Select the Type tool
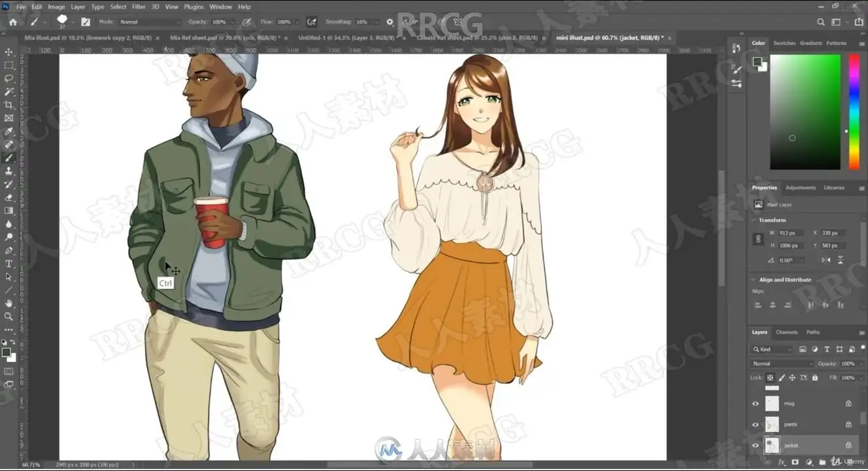Image resolution: width=868 pixels, height=471 pixels. [x=8, y=264]
